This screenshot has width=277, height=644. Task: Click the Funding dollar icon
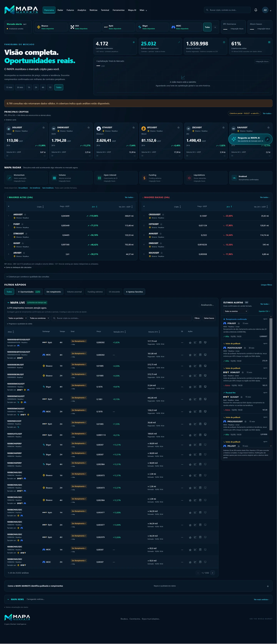coord(144,178)
